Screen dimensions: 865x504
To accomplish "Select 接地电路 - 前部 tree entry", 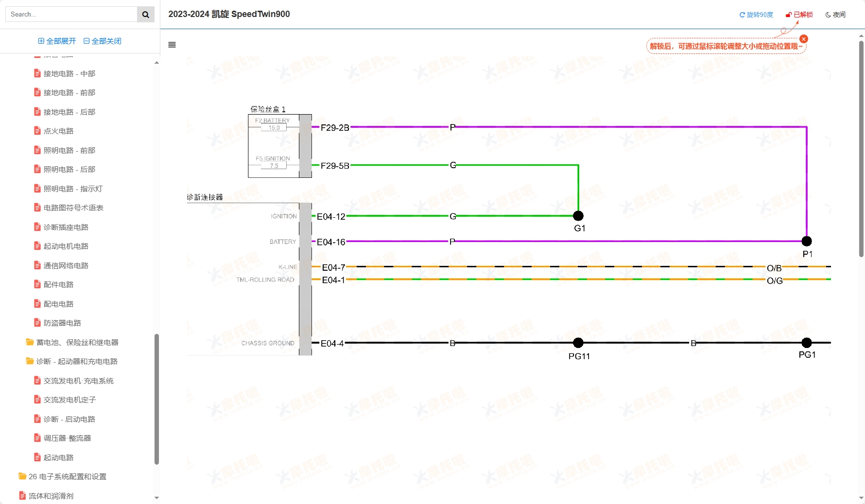I will coord(69,92).
